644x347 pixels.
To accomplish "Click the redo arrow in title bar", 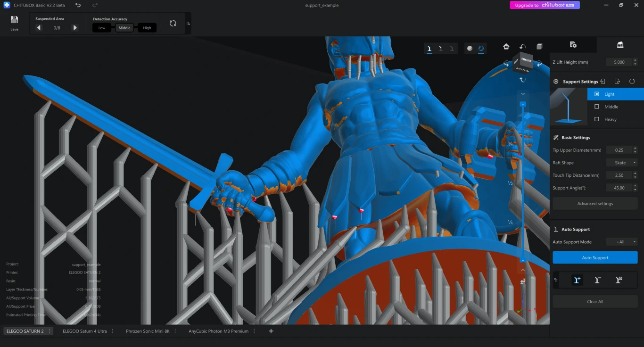I will point(95,5).
